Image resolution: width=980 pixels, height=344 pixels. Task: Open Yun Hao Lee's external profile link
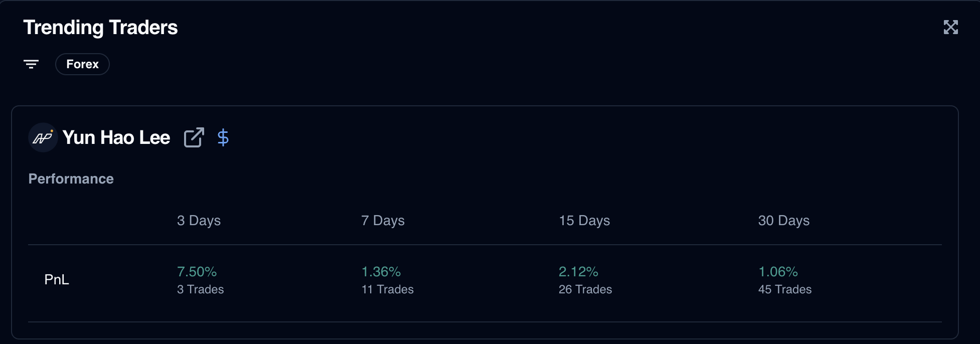[194, 137]
